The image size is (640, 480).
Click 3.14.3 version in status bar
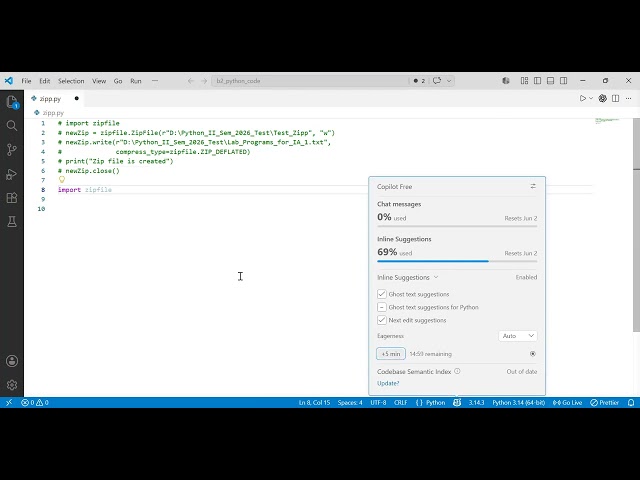pyautogui.click(x=476, y=402)
